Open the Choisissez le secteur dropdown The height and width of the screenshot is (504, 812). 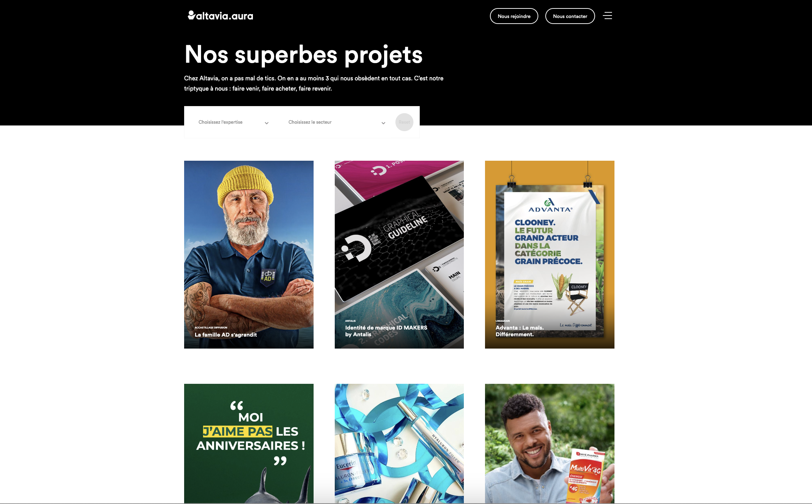[337, 122]
